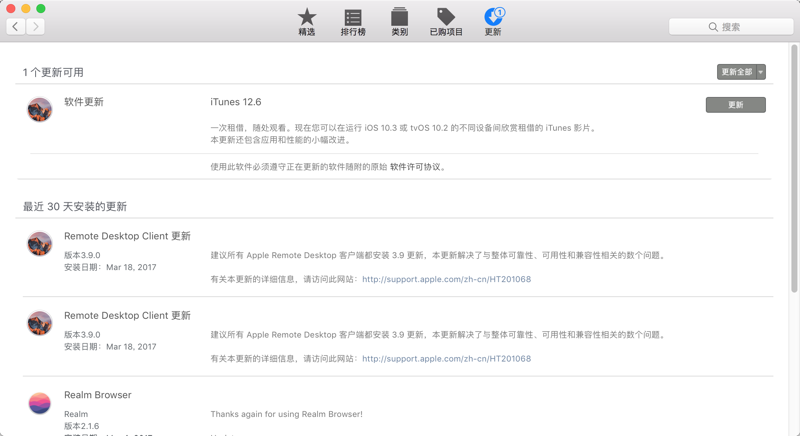Open the software license agreement (软件许可协议) link

[x=415, y=167]
